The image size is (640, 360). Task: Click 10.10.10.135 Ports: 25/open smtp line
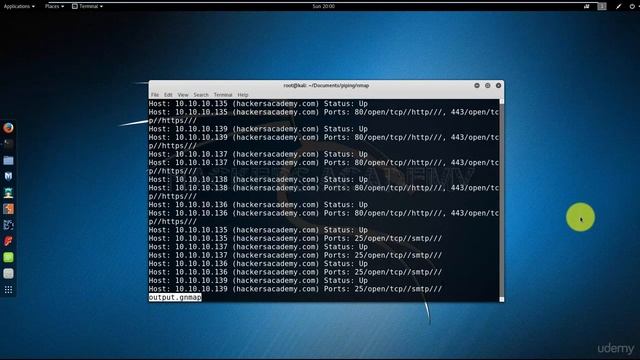click(x=296, y=238)
